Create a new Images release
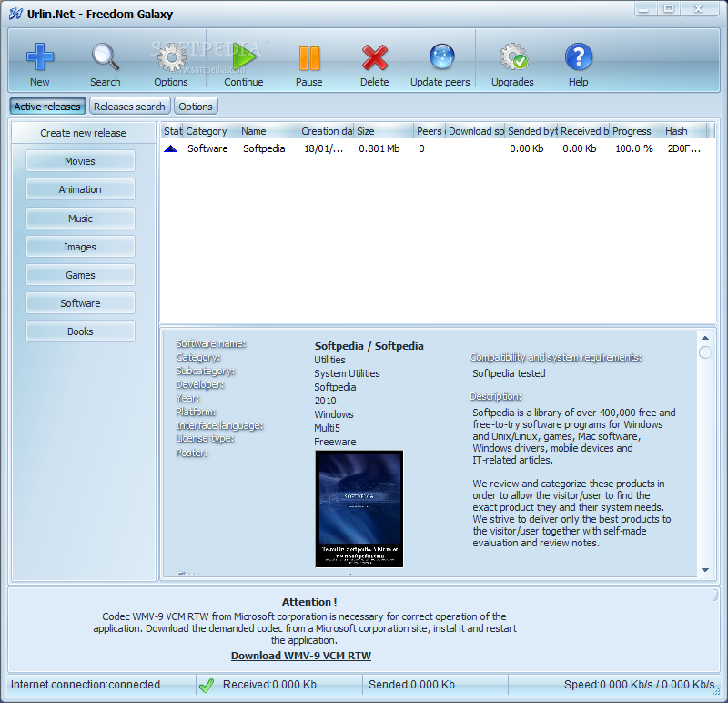The height and width of the screenshot is (703, 728). 80,247
